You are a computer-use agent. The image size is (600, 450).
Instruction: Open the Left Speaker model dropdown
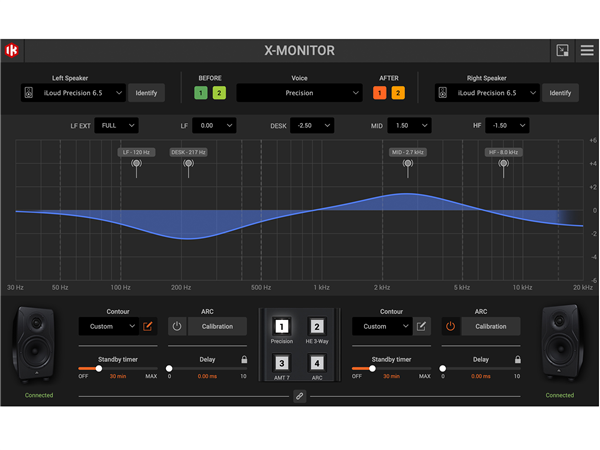[x=74, y=93]
